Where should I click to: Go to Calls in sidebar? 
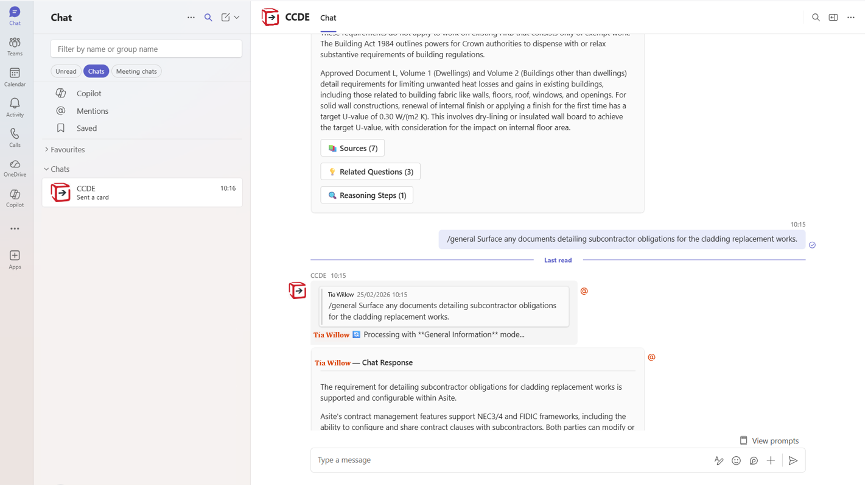point(15,138)
